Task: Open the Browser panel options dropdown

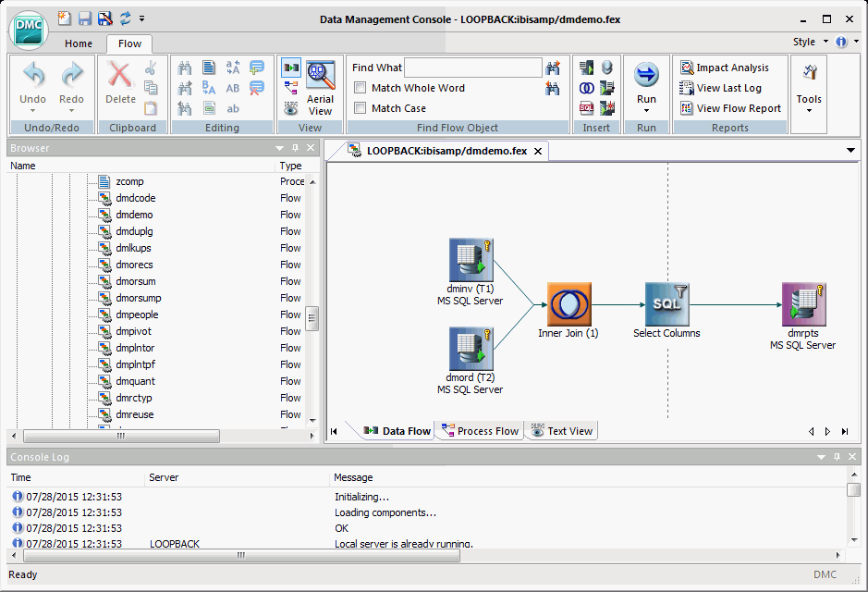Action: [279, 148]
